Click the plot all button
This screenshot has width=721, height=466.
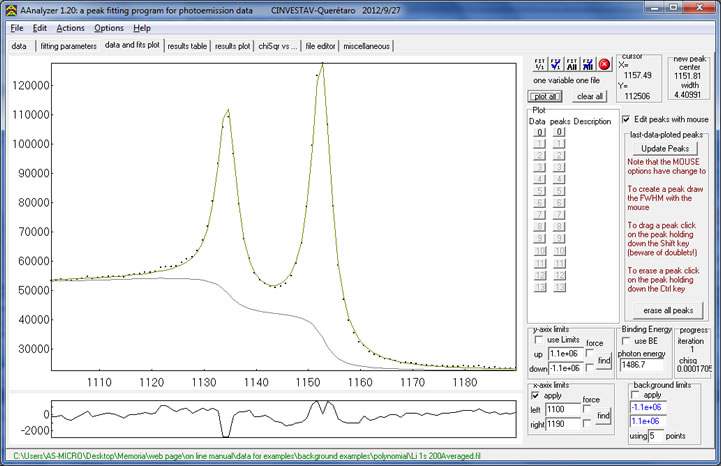547,96
